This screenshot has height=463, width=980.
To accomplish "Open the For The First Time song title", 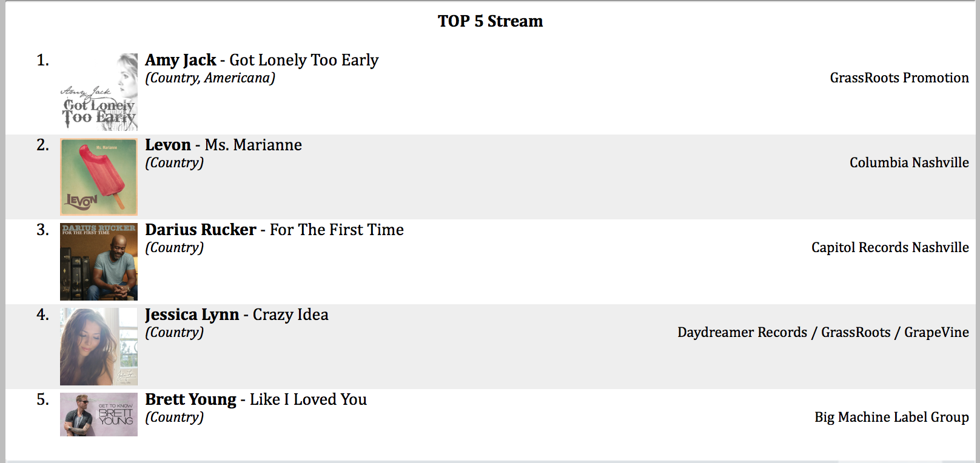I will [337, 230].
